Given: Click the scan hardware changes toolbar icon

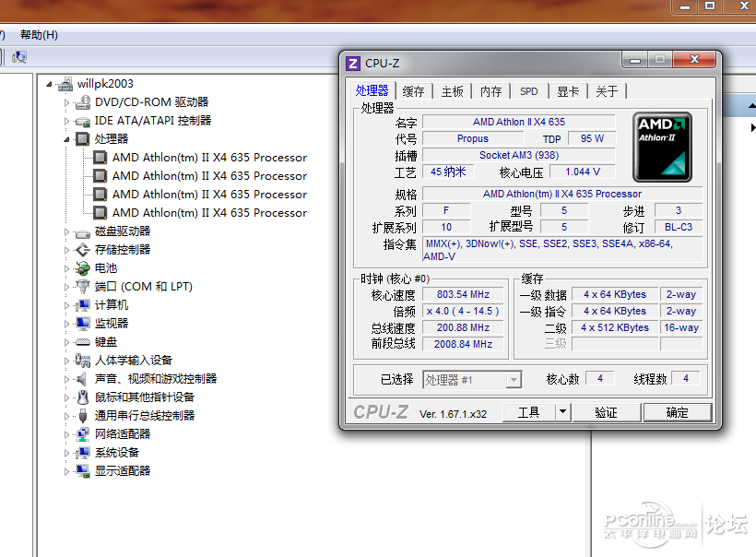Looking at the screenshot, I should click(19, 57).
